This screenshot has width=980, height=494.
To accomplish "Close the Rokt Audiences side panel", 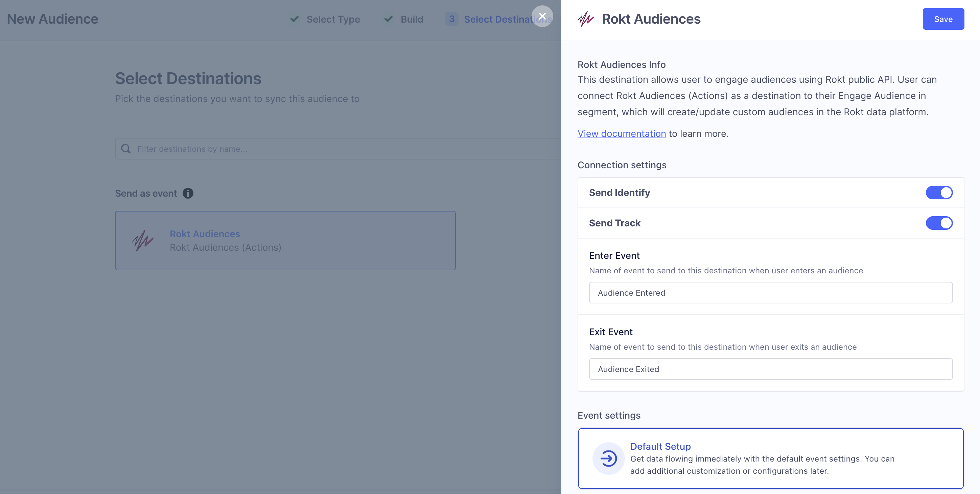I will (542, 16).
